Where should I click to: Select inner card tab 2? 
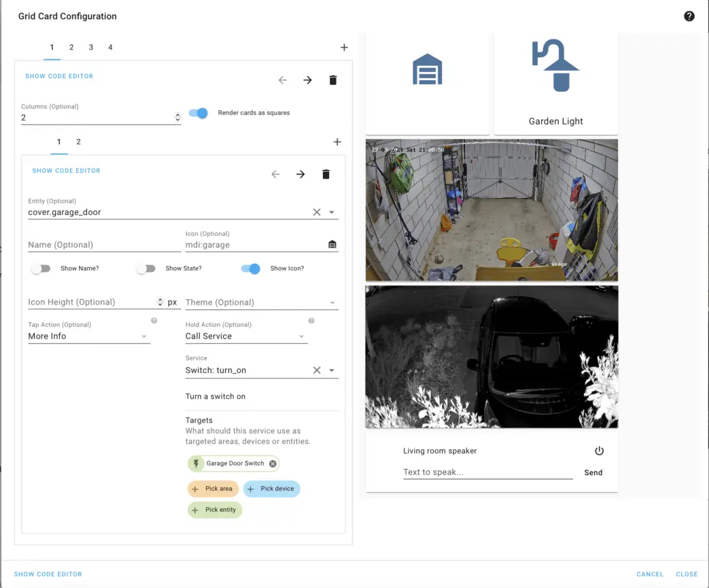(77, 141)
